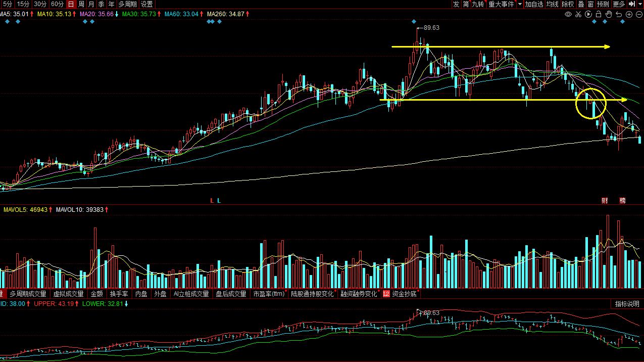This screenshot has height=362, width=644.
Task: Select the 换手率 indicator tab
Action: click(x=119, y=294)
